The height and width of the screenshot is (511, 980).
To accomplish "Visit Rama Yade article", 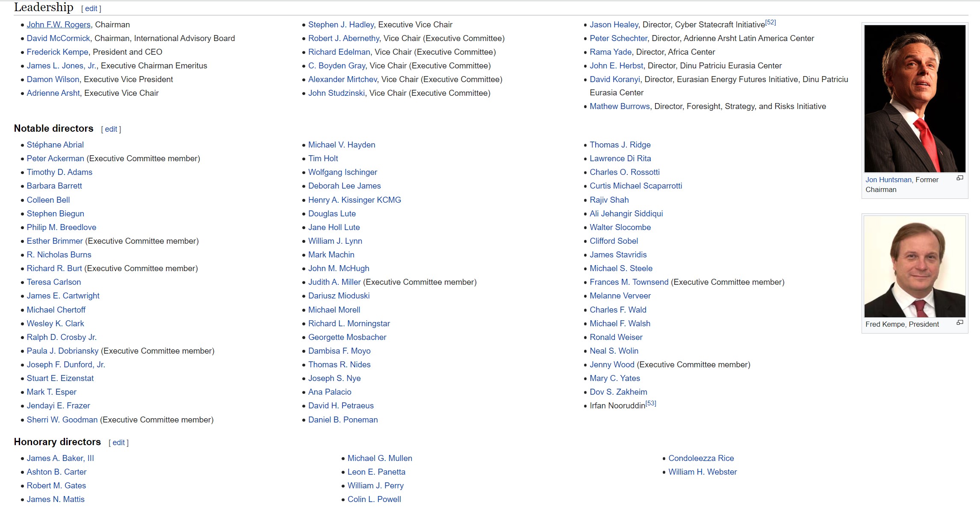I will (611, 52).
